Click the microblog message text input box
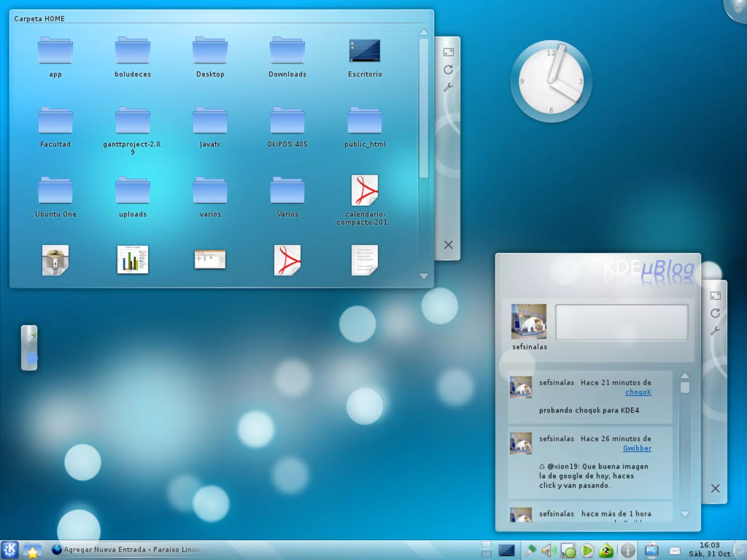Screen dimensions: 747x560 [622, 323]
